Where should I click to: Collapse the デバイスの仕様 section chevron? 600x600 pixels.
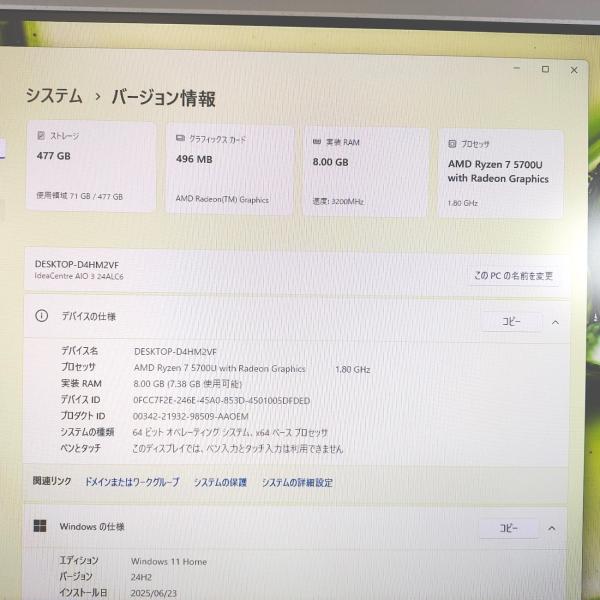point(555,323)
